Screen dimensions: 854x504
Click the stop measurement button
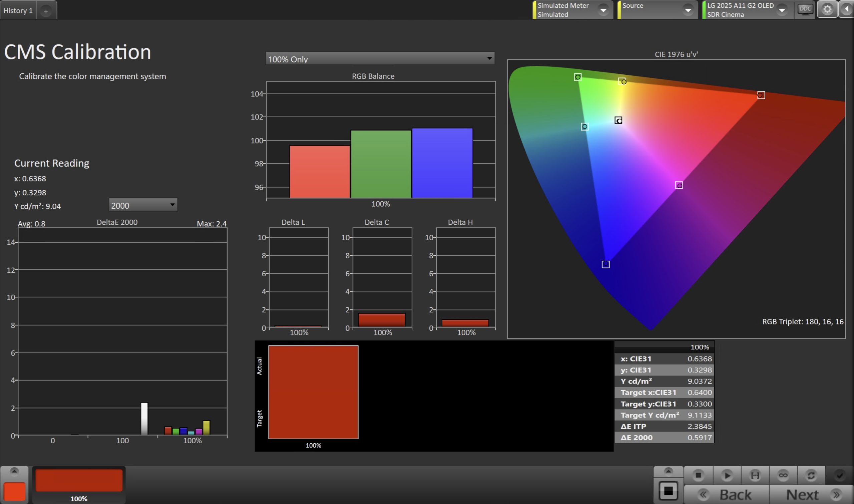698,475
